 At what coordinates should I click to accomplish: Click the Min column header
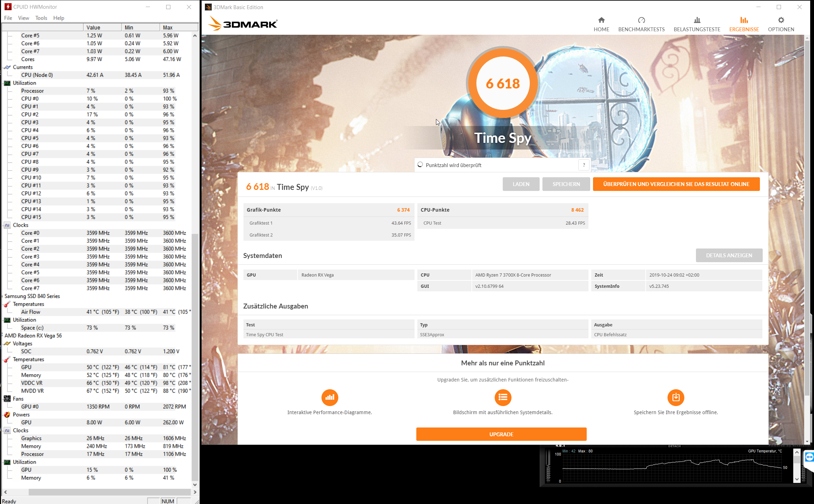point(141,27)
